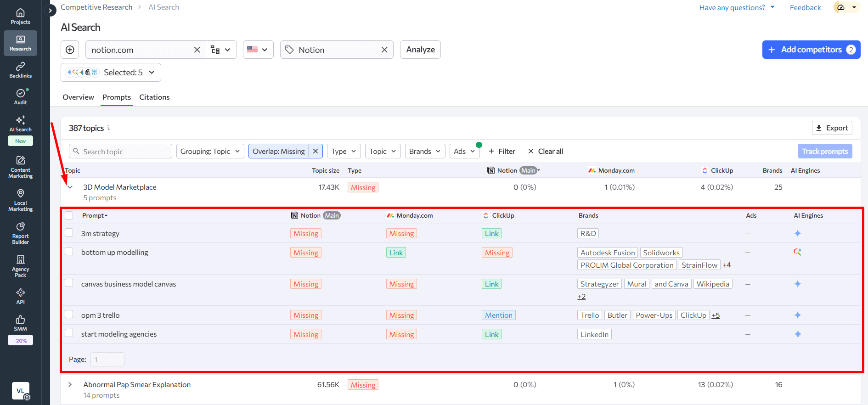
Task: Select the Prompts tab
Action: point(117,97)
